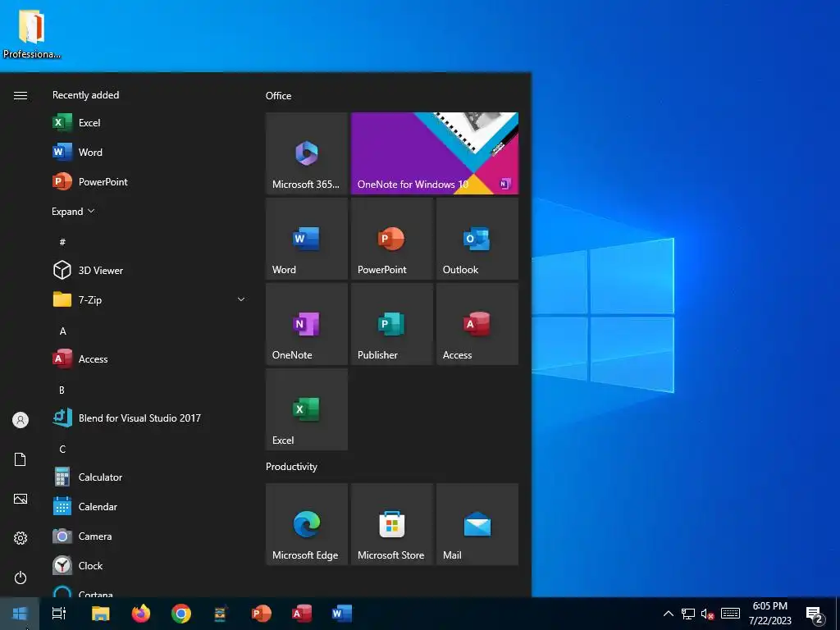Click the Word tile in Office group
The height and width of the screenshot is (630, 840).
coord(307,239)
